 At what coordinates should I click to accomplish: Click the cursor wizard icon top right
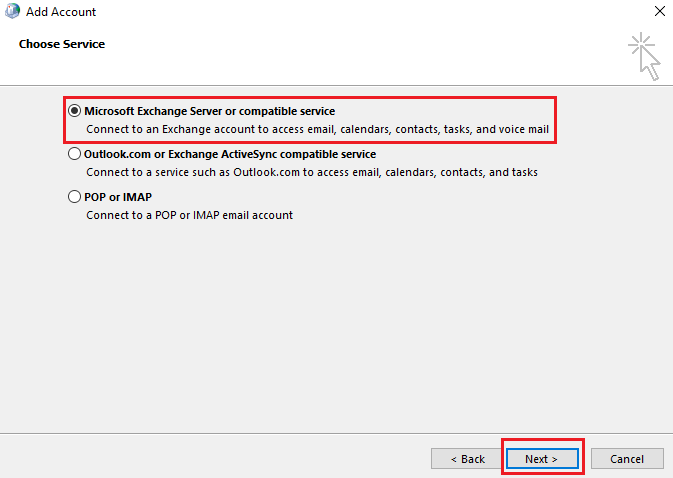644,56
